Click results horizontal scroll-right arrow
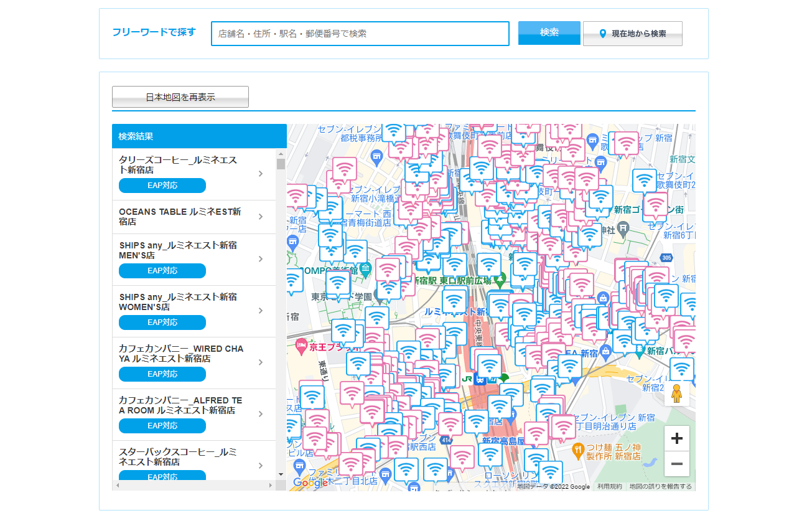The image size is (812, 518). [271, 485]
